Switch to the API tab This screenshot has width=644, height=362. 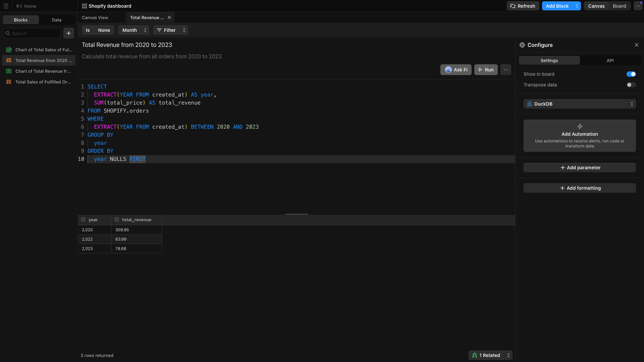pyautogui.click(x=610, y=60)
